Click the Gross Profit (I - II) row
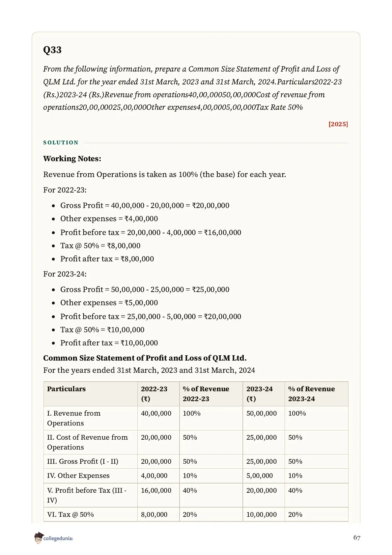The height and width of the screenshot is (555, 392). tap(196, 461)
